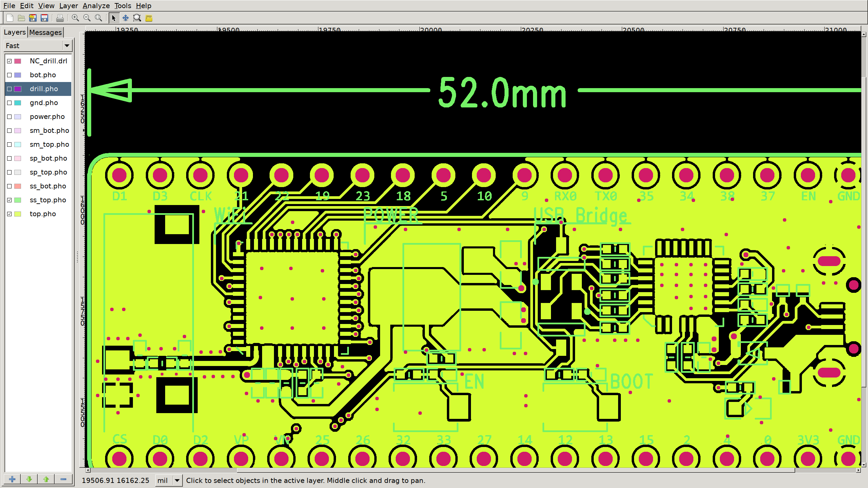
Task: Open the Analyze menu
Action: [96, 5]
